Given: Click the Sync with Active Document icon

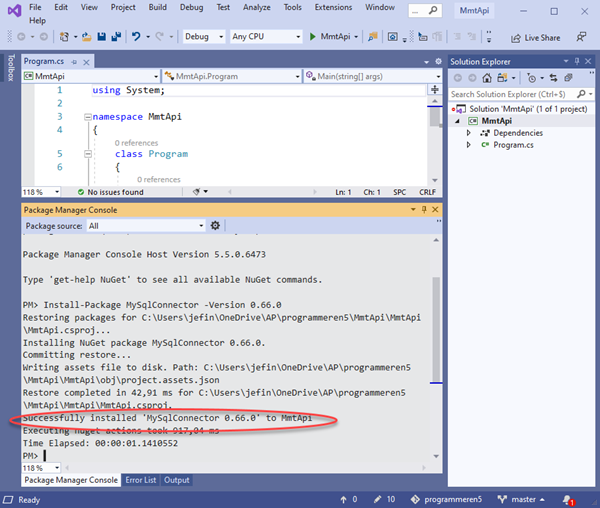Looking at the screenshot, I should 553,78.
